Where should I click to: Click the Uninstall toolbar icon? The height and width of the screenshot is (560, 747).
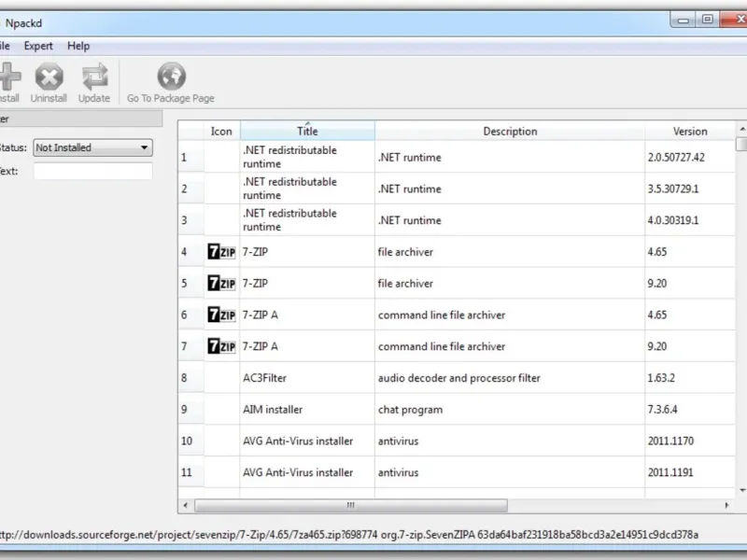click(49, 77)
